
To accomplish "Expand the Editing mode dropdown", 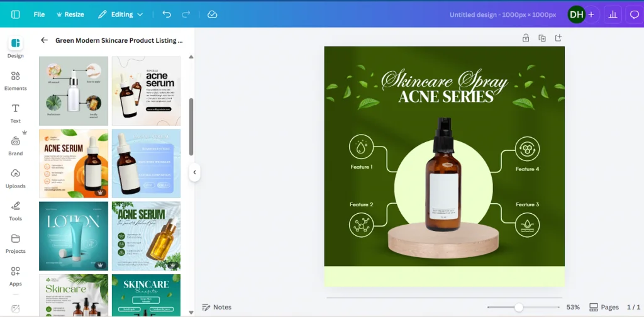I will (x=121, y=14).
